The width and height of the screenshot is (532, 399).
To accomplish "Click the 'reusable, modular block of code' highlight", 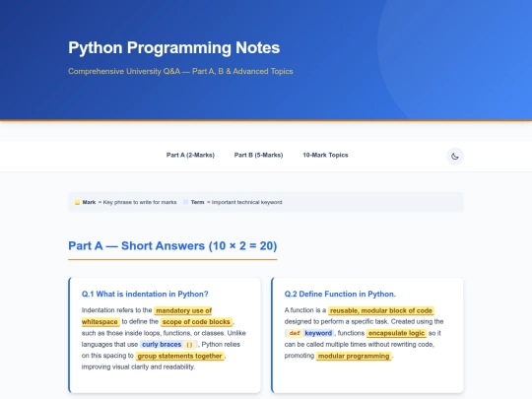I will [381, 310].
